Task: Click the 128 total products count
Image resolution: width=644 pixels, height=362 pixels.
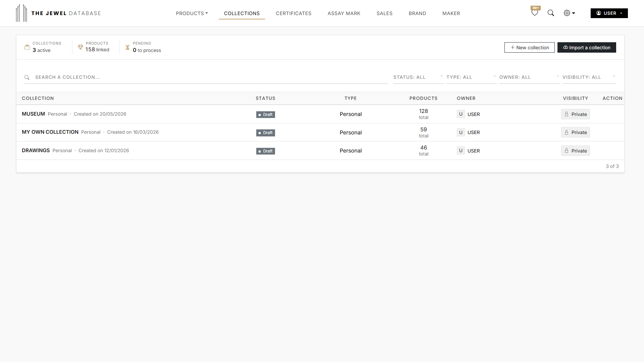Action: 423,114
